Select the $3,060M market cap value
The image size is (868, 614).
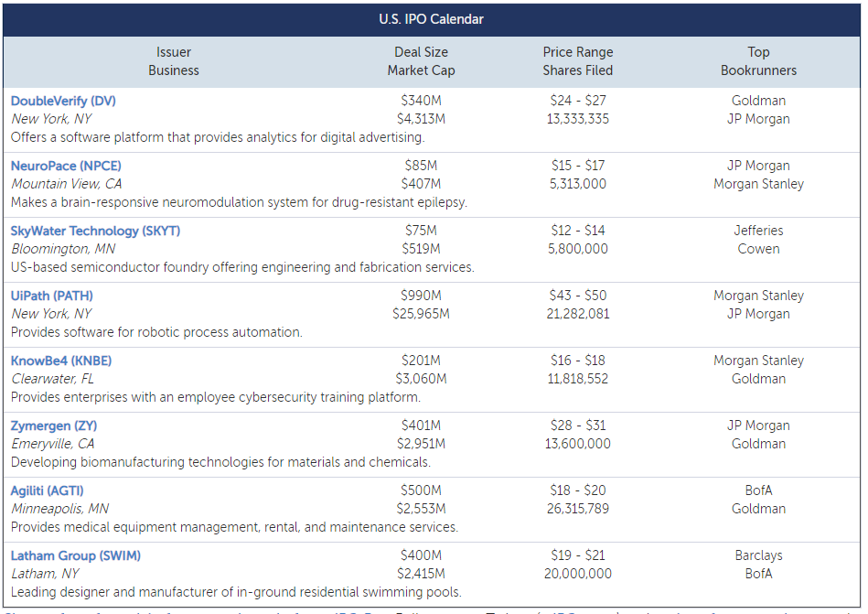click(x=422, y=379)
